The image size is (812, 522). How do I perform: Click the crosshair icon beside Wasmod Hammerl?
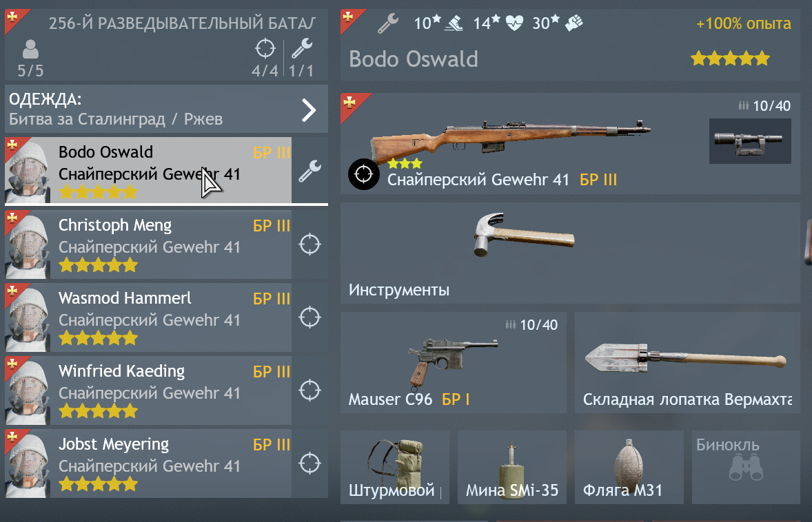[309, 317]
